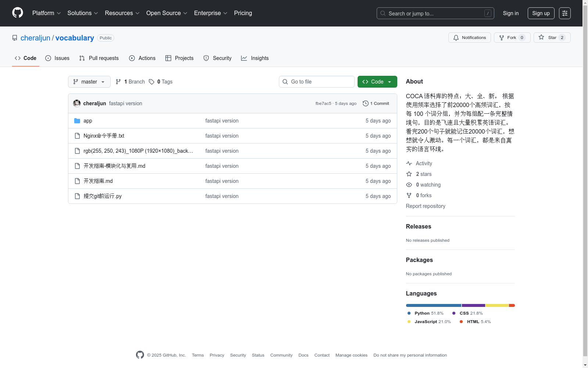Switch to the Issues tab
The width and height of the screenshot is (588, 368).
(x=57, y=58)
